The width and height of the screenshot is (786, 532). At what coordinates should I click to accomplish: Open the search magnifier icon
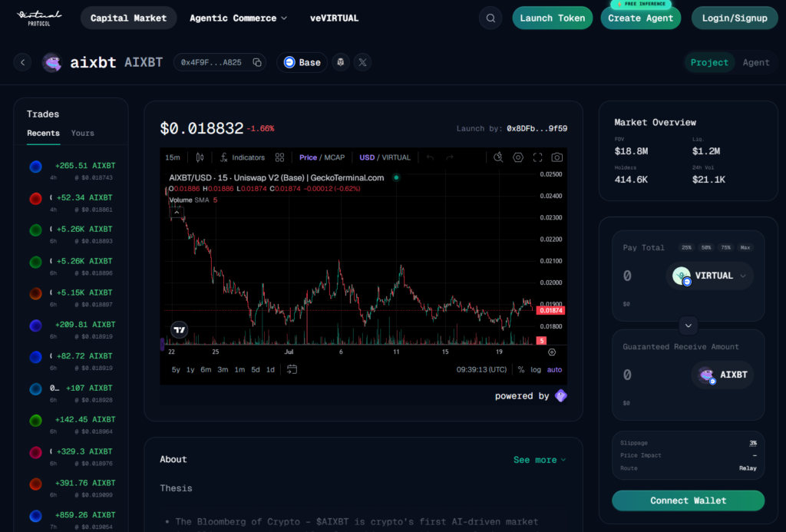tap(490, 18)
